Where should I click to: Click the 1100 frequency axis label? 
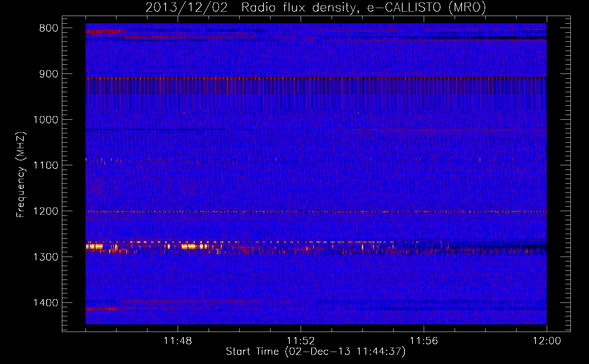point(46,165)
